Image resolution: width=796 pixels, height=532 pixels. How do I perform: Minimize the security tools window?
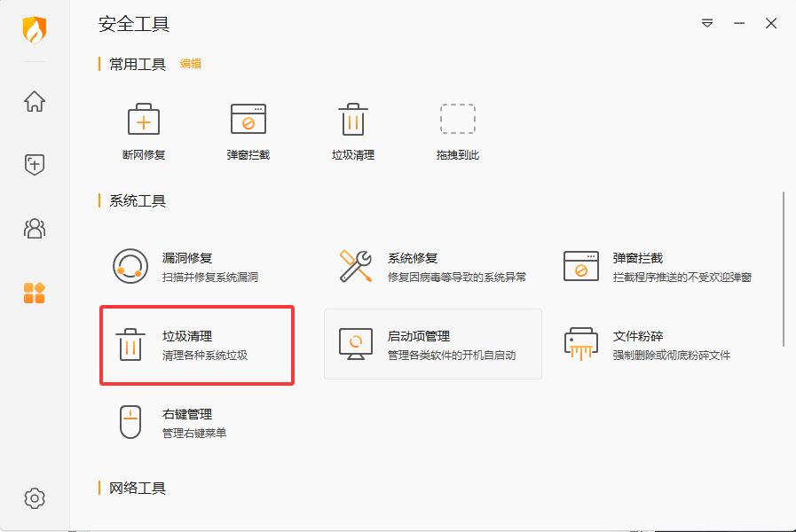[739, 23]
